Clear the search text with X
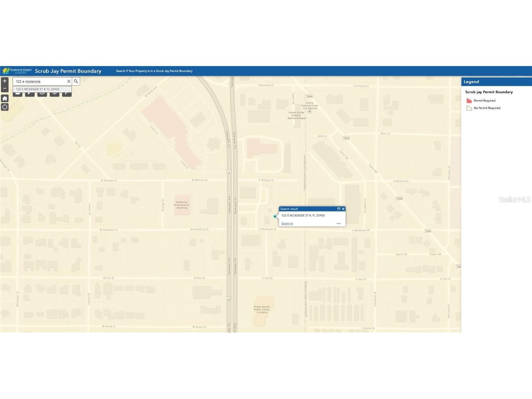Viewport: 532px width, 399px height. point(69,81)
